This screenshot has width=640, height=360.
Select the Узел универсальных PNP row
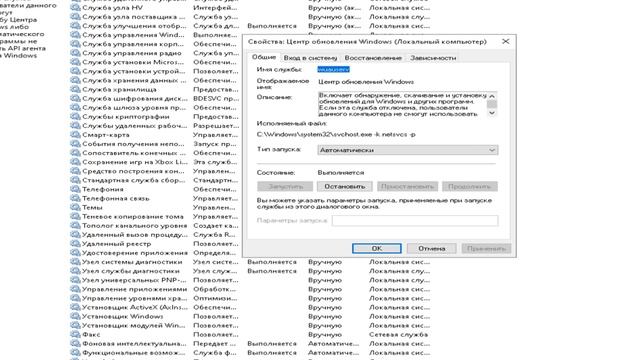click(x=250, y=280)
